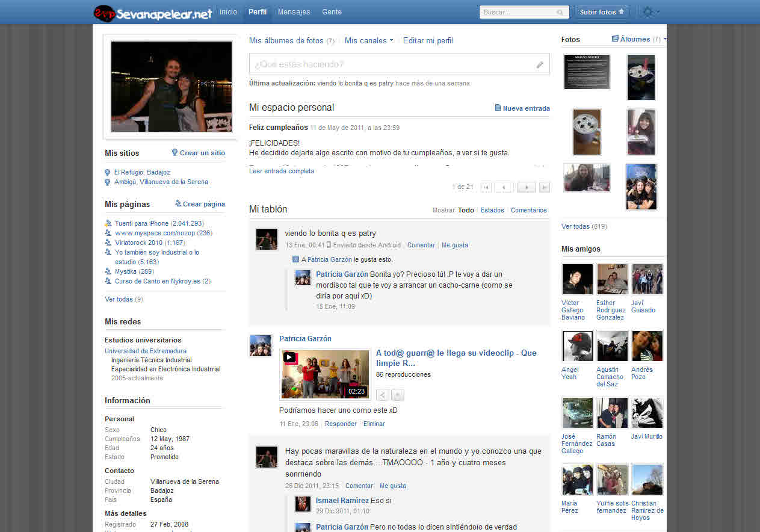Click Me gusta on the TMAOOOO status
760x532 pixels.
pyautogui.click(x=393, y=486)
